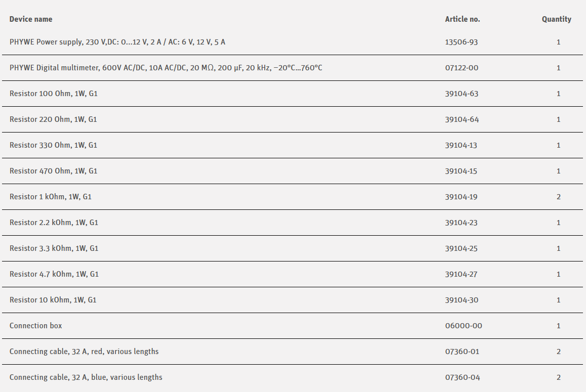Click Resistor 1 kOhm device name
This screenshot has width=586, height=392.
[51, 197]
